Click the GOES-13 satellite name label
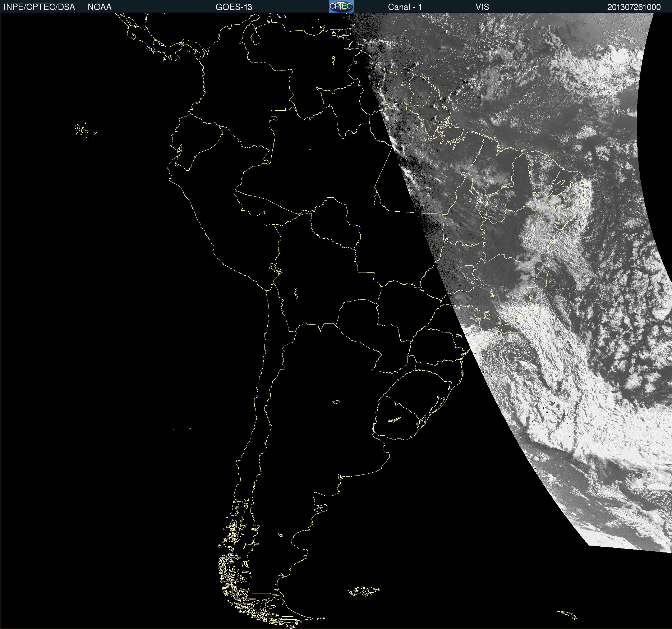672x629 pixels. pos(234,7)
